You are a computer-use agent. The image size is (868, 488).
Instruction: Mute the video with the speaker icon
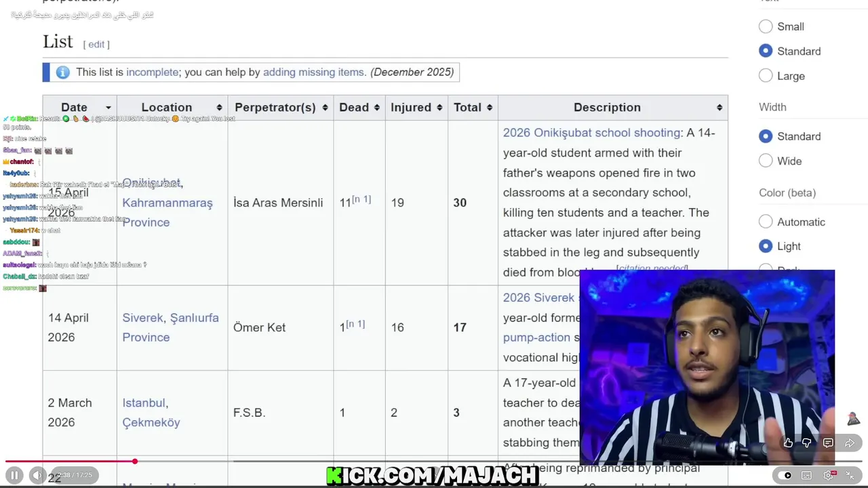click(x=38, y=476)
